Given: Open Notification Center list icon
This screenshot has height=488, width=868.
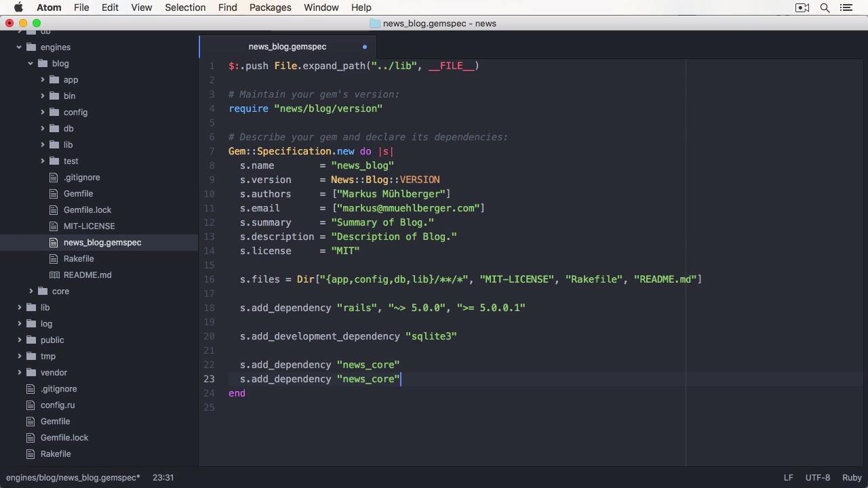Looking at the screenshot, I should pyautogui.click(x=846, y=7).
